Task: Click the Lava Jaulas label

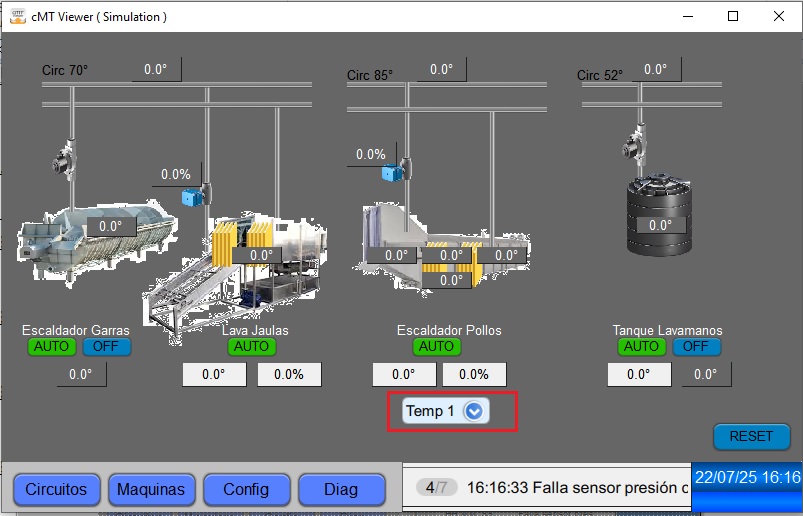Action: click(x=255, y=330)
